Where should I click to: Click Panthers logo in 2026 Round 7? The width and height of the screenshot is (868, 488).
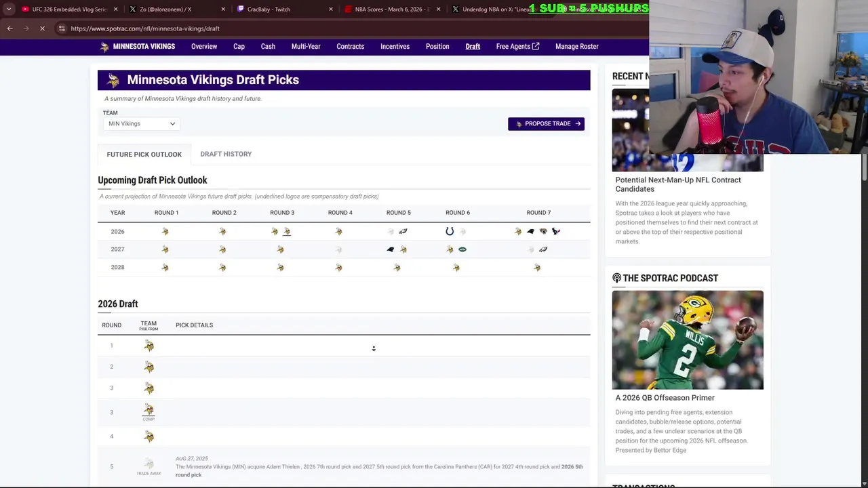(x=530, y=232)
